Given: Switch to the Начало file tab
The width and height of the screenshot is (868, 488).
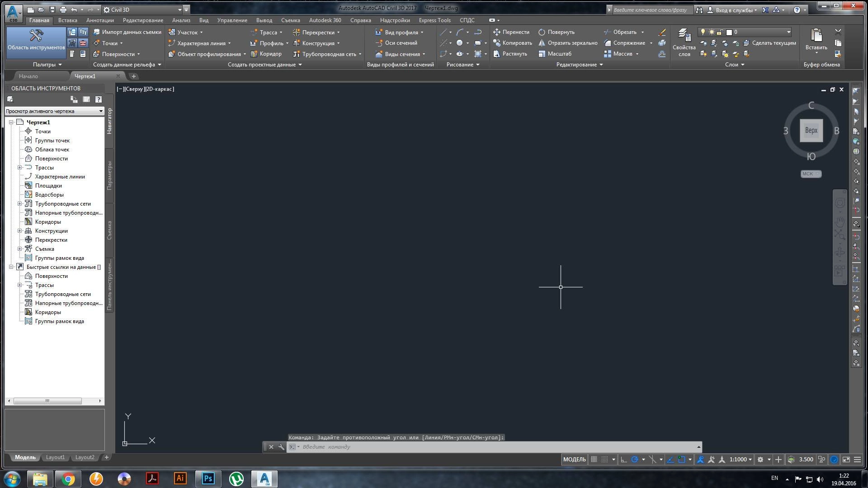Looking at the screenshot, I should coord(28,76).
